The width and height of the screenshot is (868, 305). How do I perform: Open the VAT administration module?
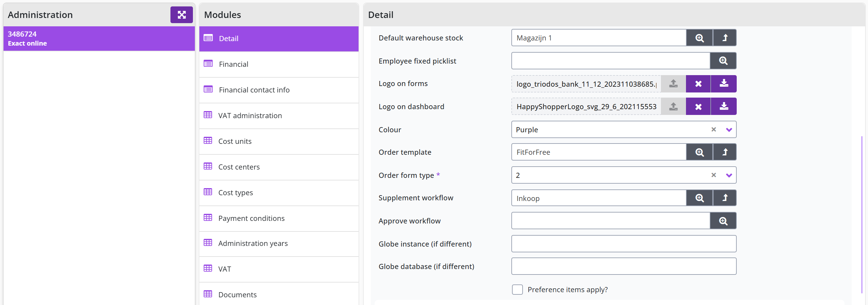(279, 116)
